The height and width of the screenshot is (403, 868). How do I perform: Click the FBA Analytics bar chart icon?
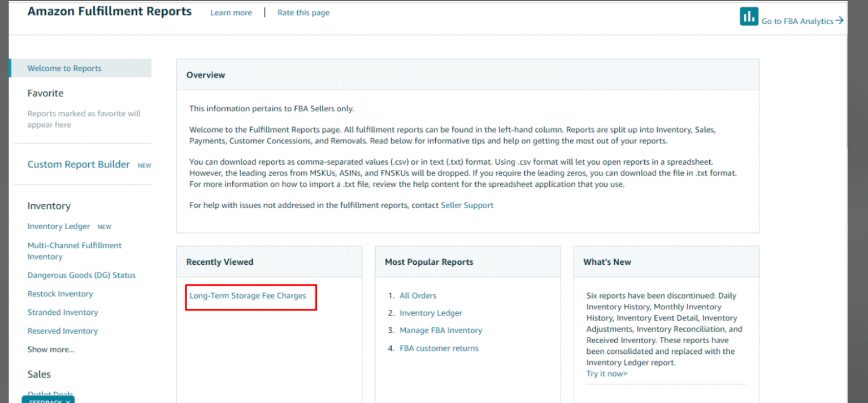tap(749, 16)
